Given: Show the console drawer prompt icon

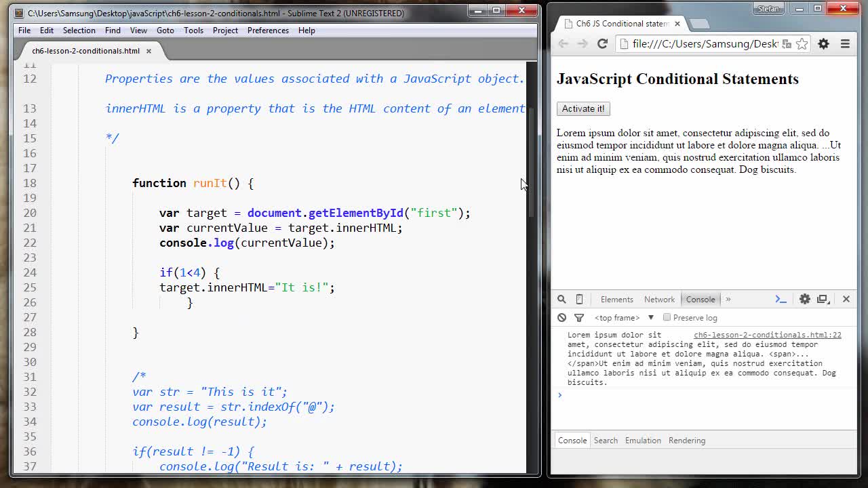Looking at the screenshot, I should (781, 299).
